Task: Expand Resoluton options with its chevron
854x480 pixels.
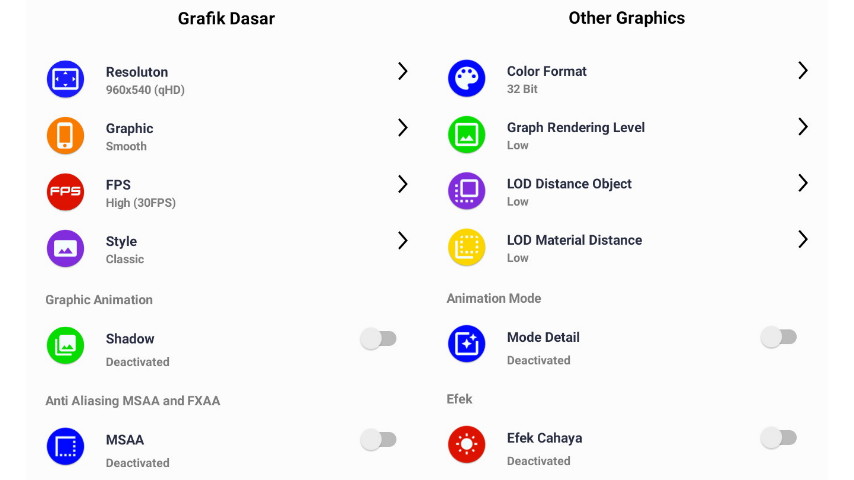Action: click(402, 71)
